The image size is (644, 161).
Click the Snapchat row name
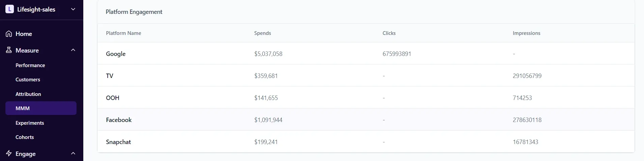[118, 142]
